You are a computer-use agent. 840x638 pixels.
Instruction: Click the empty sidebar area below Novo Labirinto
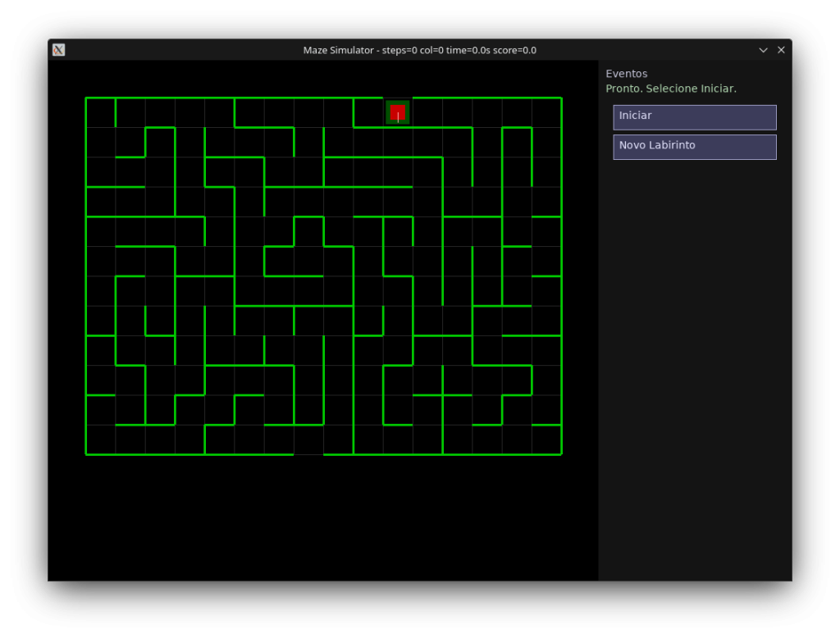(x=694, y=369)
